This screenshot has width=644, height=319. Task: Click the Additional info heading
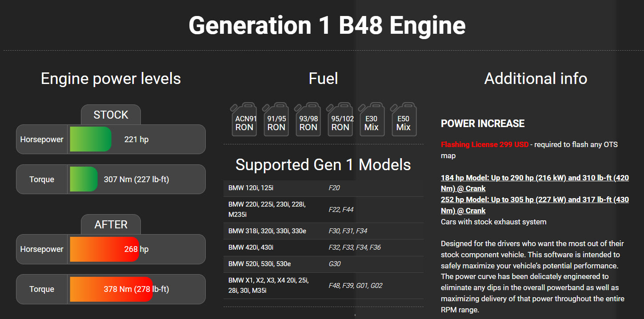(536, 79)
